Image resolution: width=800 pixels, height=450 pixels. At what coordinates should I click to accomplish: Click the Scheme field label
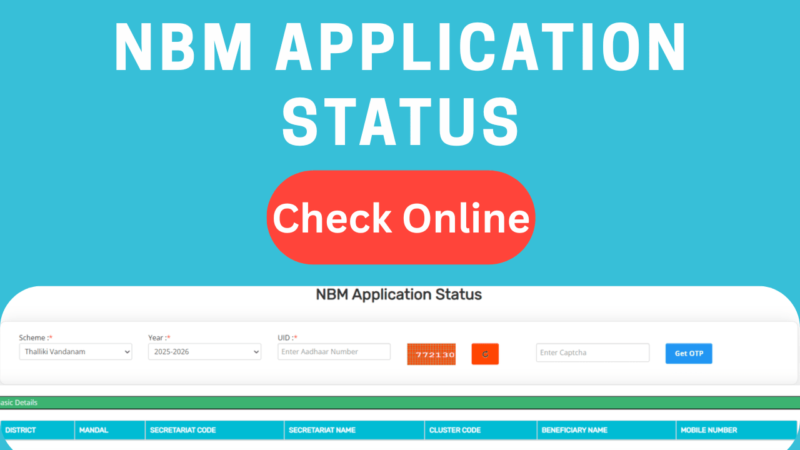pyautogui.click(x=36, y=338)
